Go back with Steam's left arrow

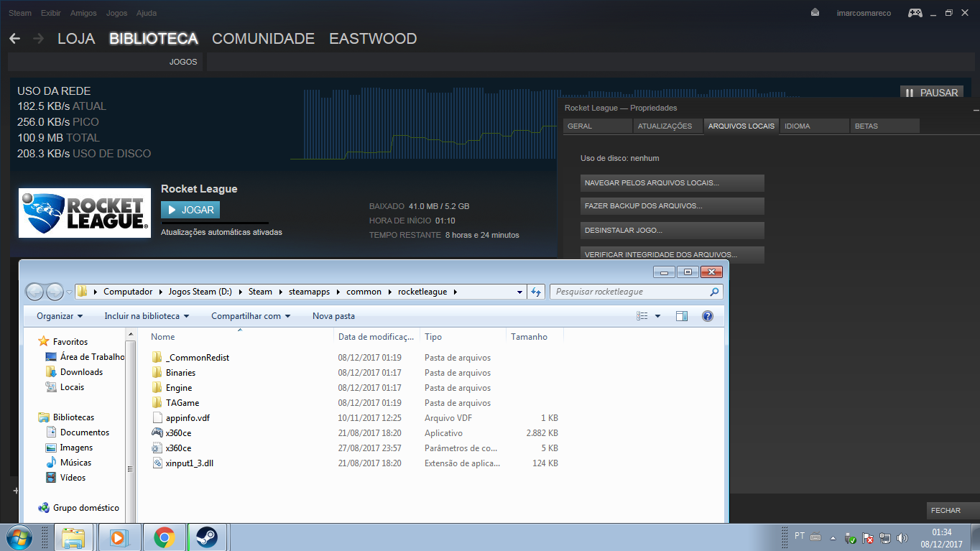[14, 39]
